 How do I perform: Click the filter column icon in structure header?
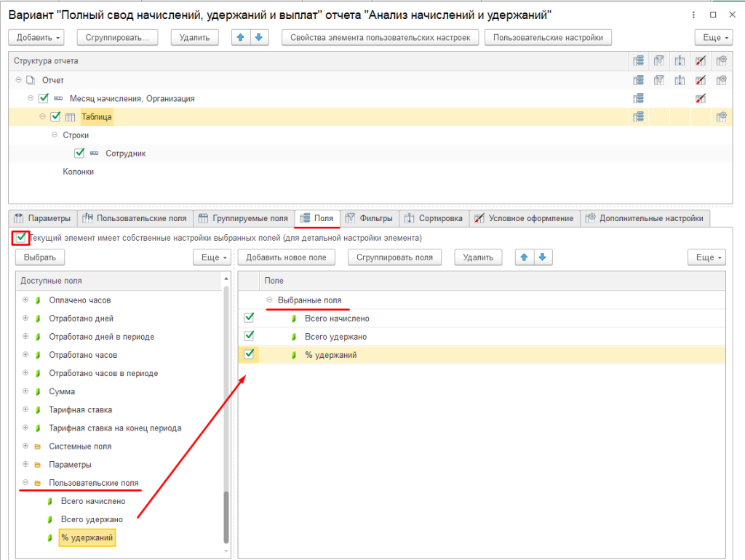[x=659, y=61]
